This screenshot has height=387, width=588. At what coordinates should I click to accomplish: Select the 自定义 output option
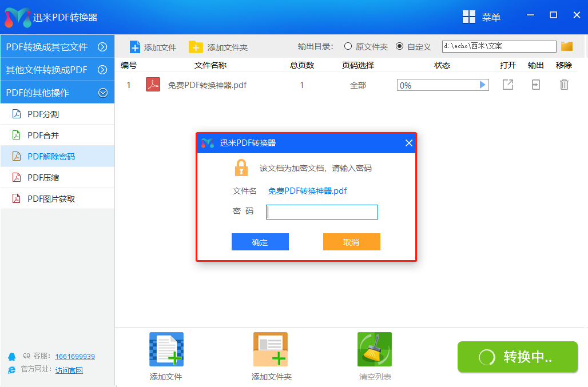tap(399, 46)
